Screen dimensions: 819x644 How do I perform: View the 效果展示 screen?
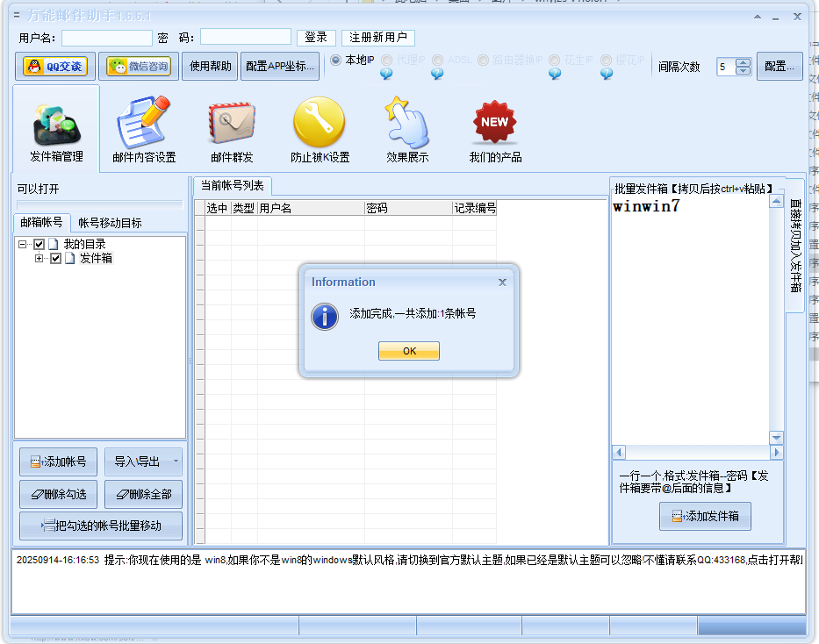406,129
